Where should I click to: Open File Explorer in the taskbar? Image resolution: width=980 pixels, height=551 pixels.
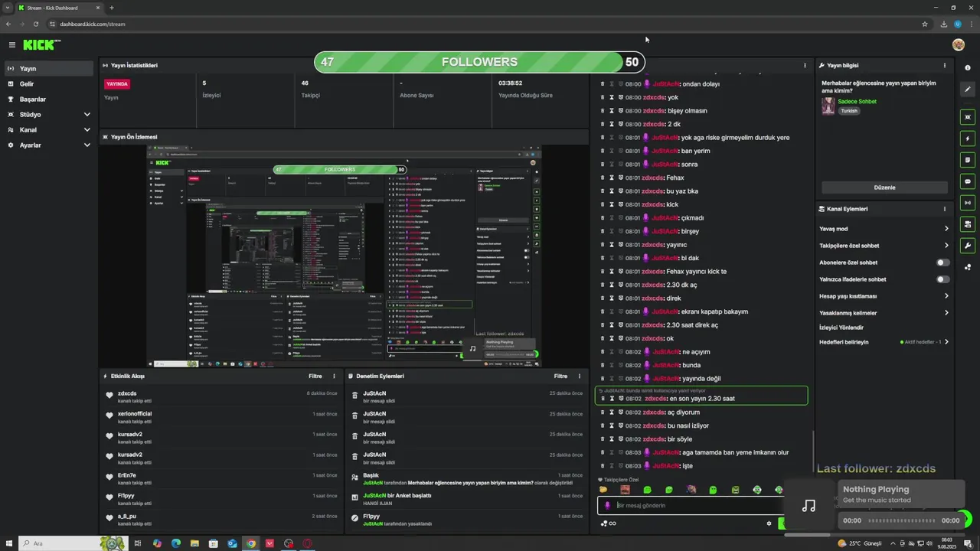click(195, 543)
